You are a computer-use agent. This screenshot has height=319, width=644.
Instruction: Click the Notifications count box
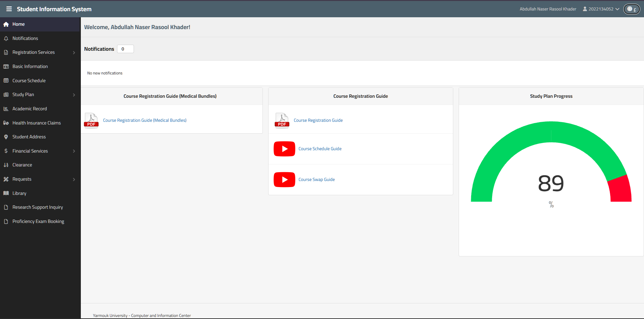[125, 49]
